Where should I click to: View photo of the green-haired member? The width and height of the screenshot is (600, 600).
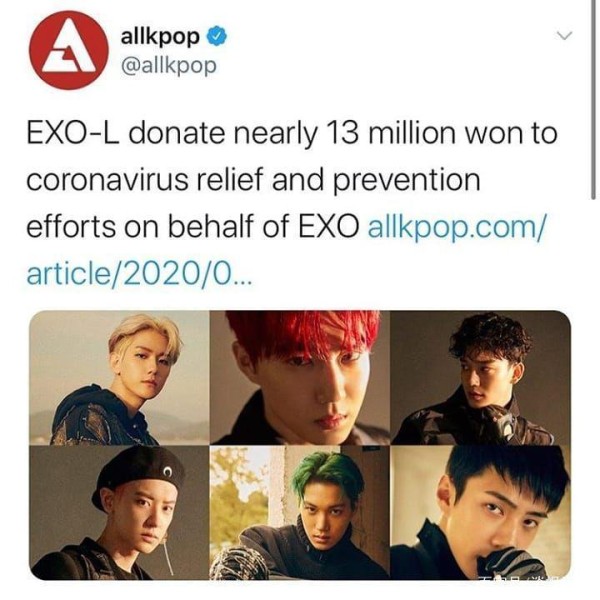[300, 513]
